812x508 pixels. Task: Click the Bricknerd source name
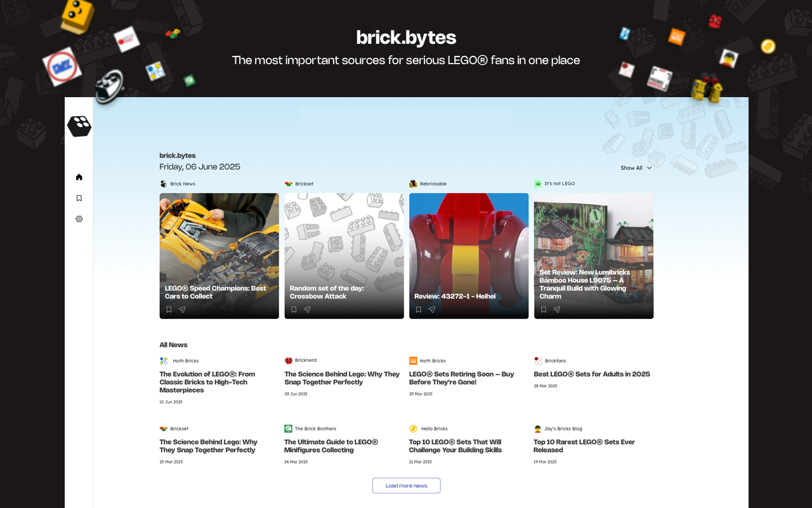point(306,361)
